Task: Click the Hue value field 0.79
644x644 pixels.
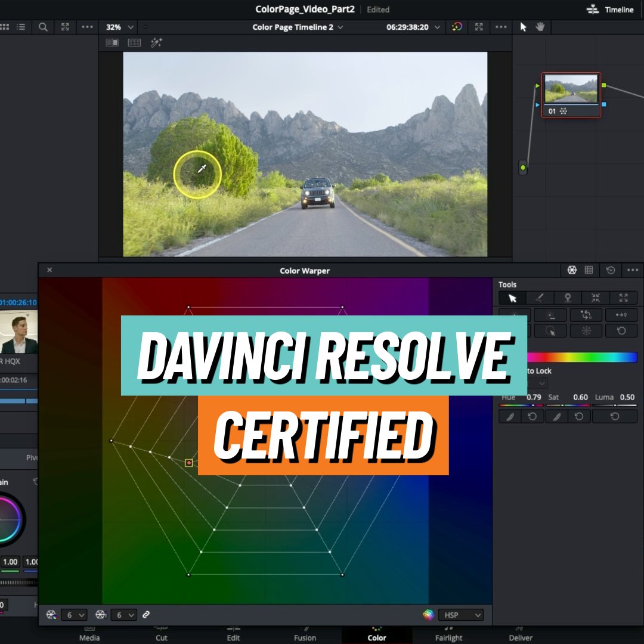Action: (534, 397)
